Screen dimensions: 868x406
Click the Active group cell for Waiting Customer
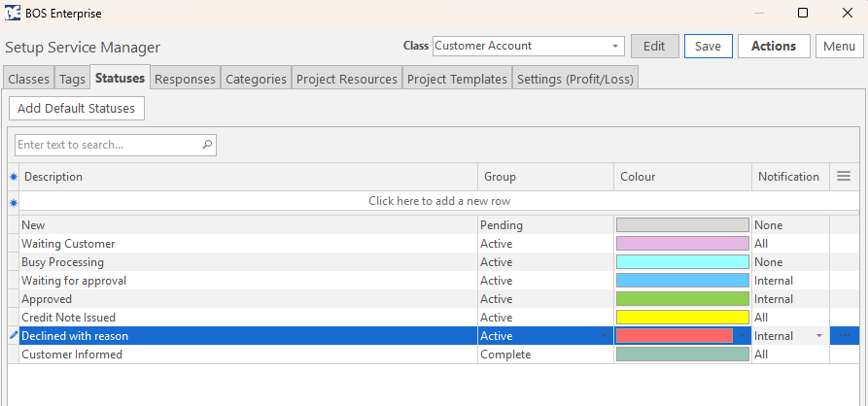tap(546, 244)
